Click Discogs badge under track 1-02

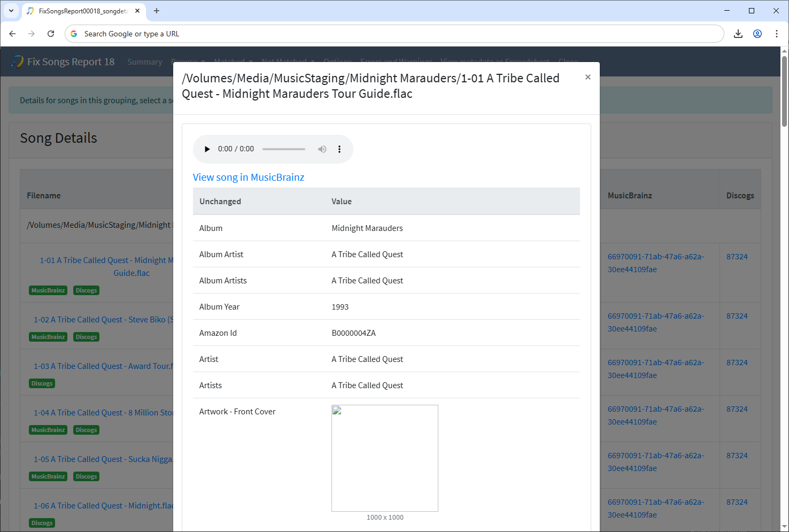coord(86,337)
